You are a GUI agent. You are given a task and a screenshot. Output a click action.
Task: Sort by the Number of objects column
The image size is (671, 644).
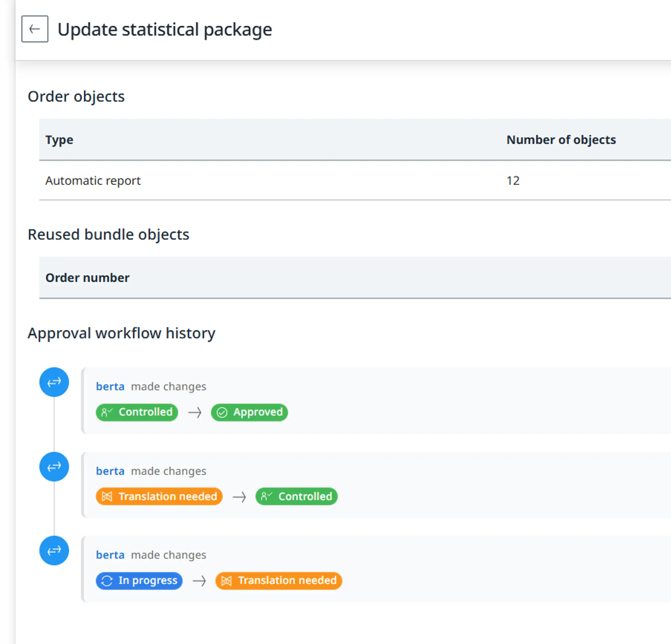(x=561, y=140)
